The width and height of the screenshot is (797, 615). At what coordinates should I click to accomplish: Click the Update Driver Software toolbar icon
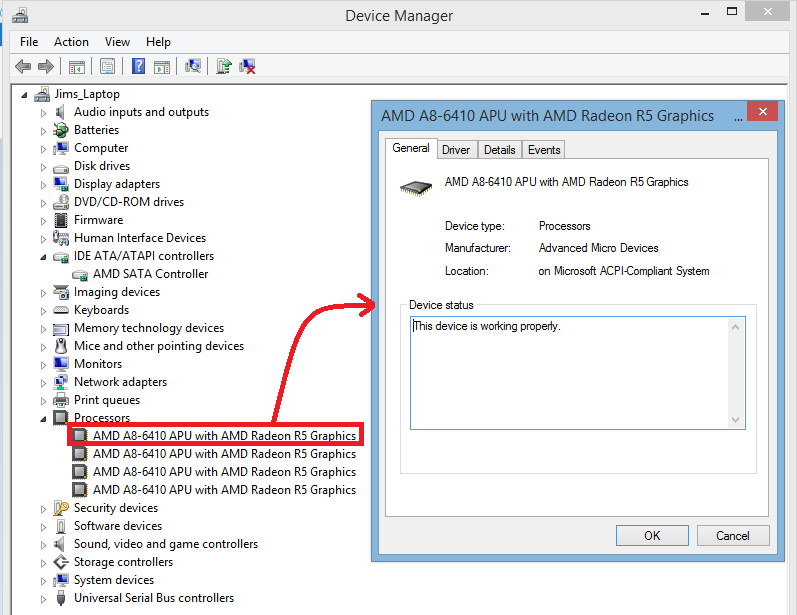224,66
